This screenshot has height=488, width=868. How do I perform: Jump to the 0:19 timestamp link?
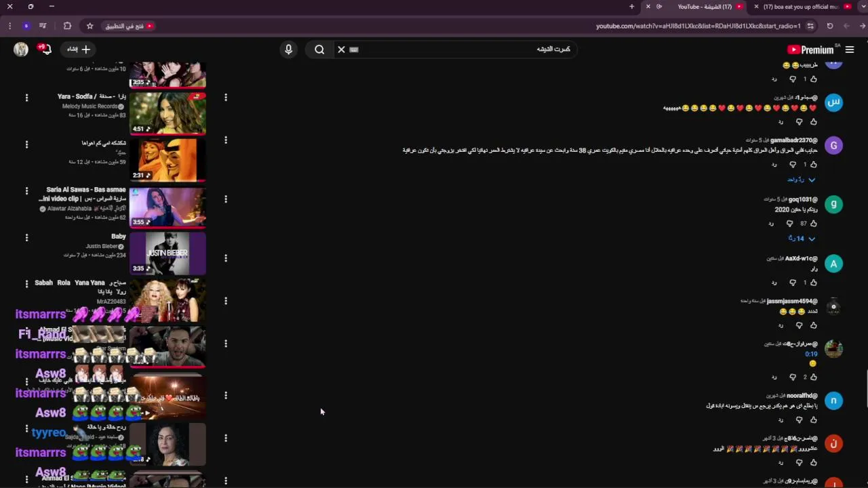[811, 354]
